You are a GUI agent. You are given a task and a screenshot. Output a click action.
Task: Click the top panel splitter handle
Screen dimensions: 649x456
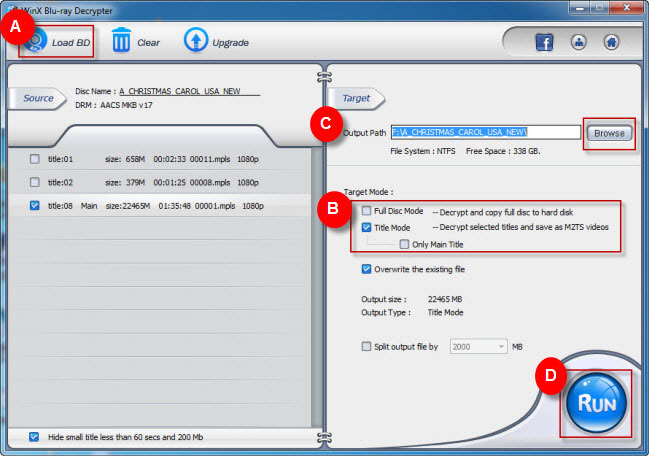coord(324,77)
